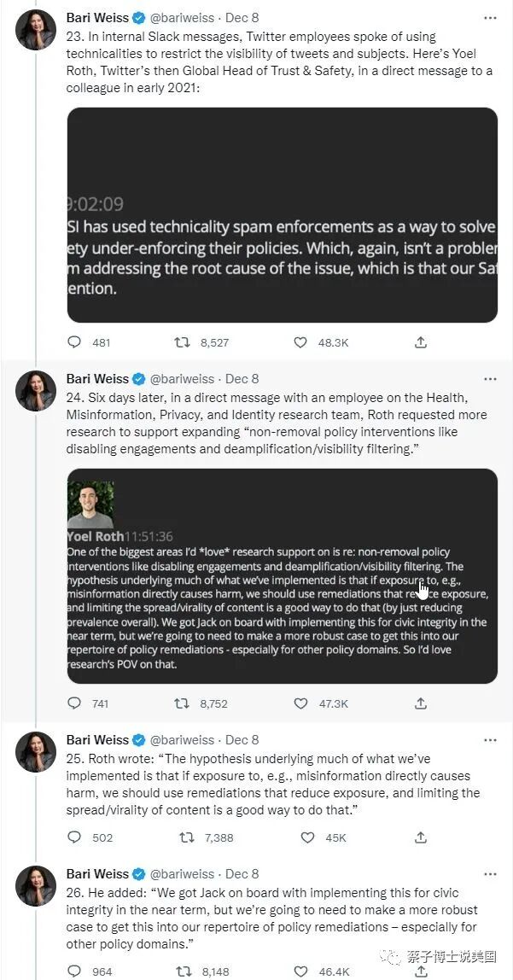This screenshot has width=513, height=980.
Task: Open the Yoel Roth message screenshot
Action: 282,576
